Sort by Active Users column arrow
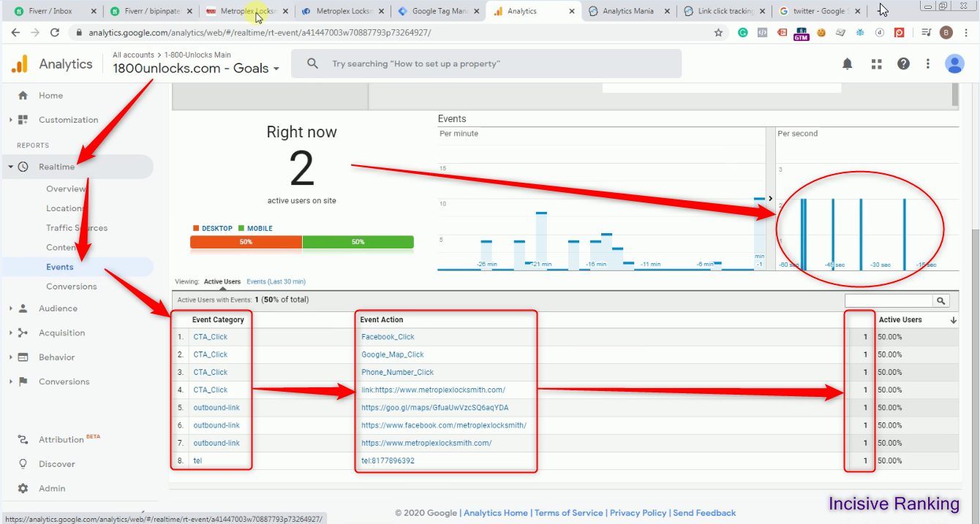Viewport: 980px width, 524px height. 954,320
